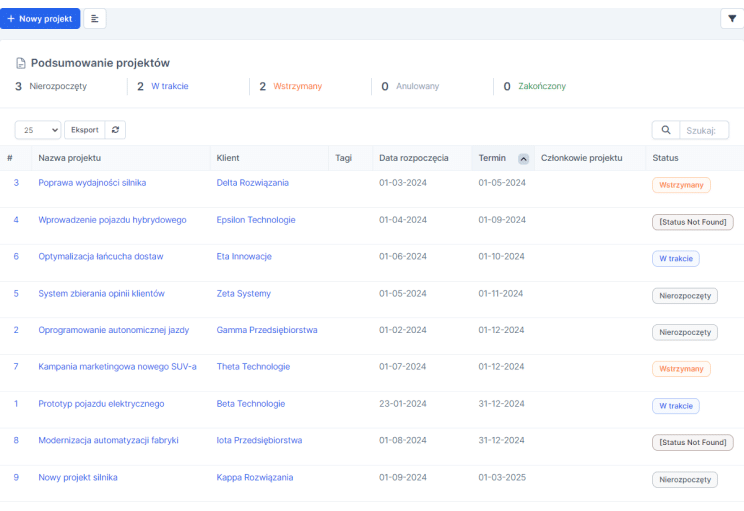Open the Eksport dropdown
Screen dimensions: 744x511
[x=85, y=130]
